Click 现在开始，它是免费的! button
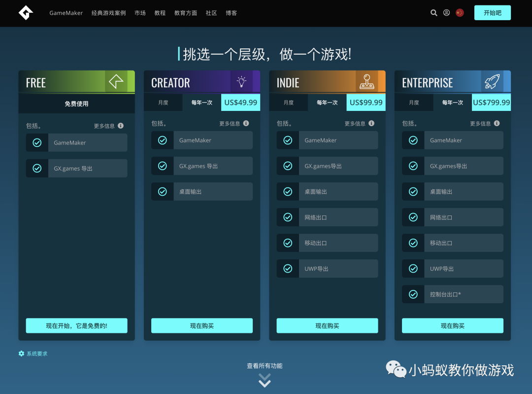 pyautogui.click(x=77, y=326)
